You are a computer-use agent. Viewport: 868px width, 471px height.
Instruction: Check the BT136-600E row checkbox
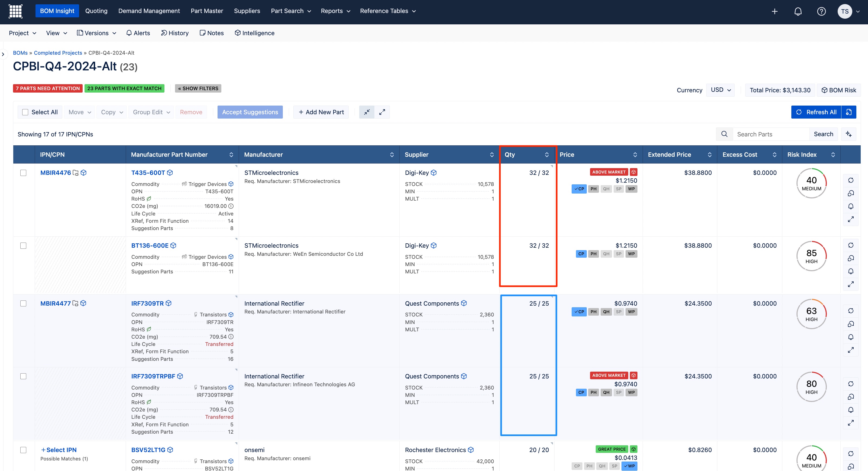click(x=23, y=246)
